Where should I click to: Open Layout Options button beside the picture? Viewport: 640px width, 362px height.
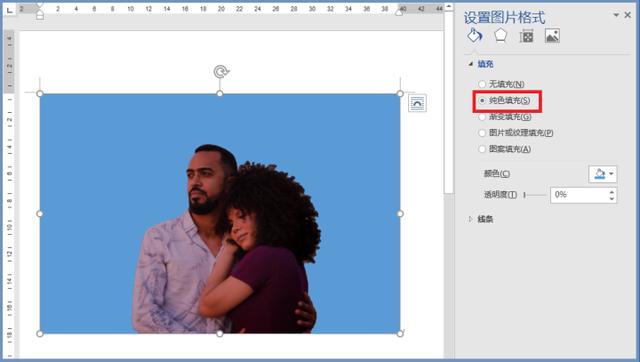pos(417,103)
